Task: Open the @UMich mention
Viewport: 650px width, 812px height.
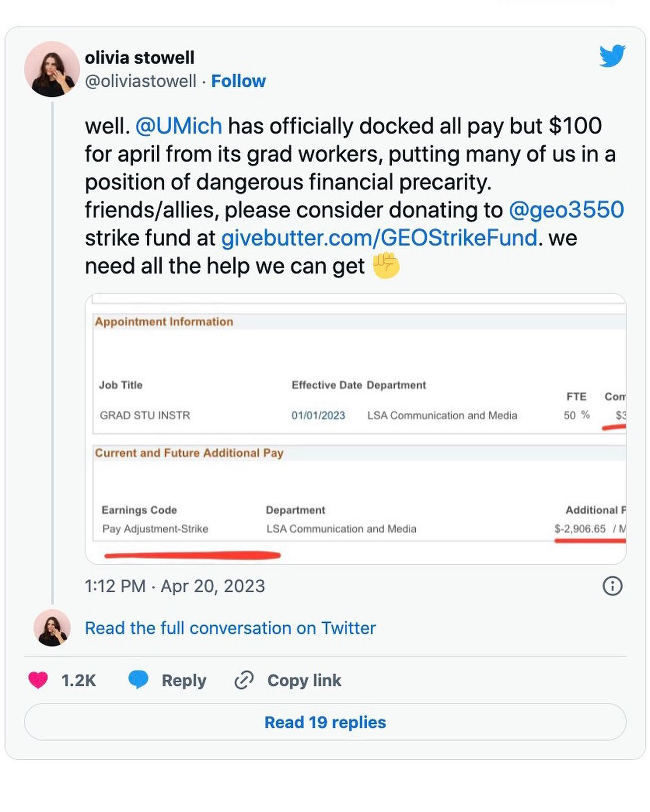Action: point(178,126)
